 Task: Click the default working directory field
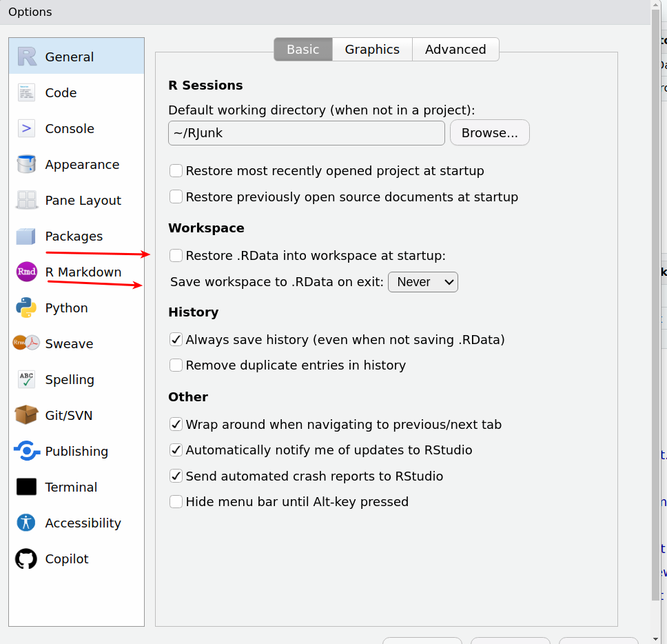coord(306,133)
